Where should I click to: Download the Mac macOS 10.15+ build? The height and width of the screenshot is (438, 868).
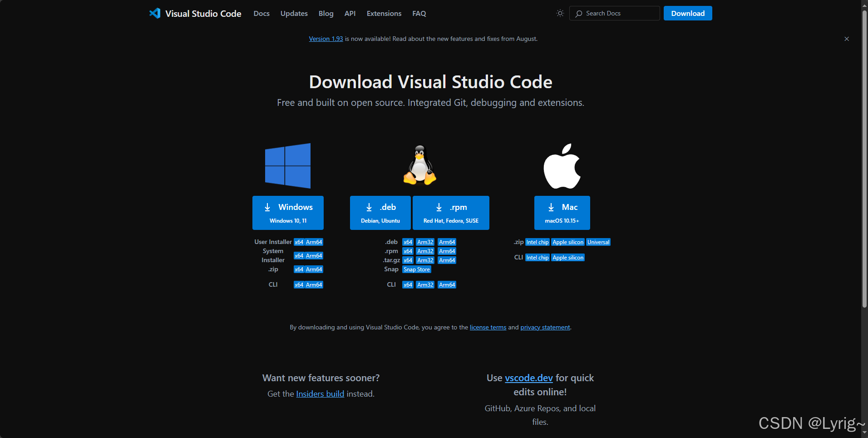pos(562,213)
